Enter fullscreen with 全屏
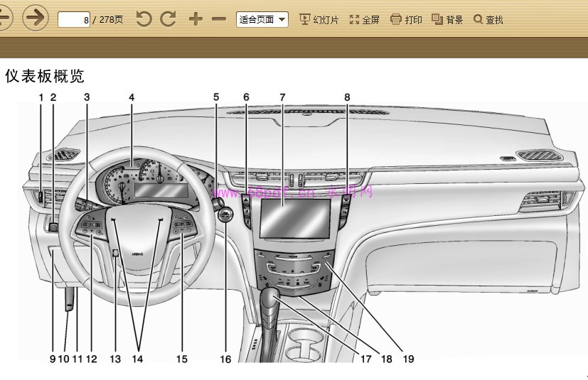Image resolution: width=588 pixels, height=380 pixels. [364, 20]
